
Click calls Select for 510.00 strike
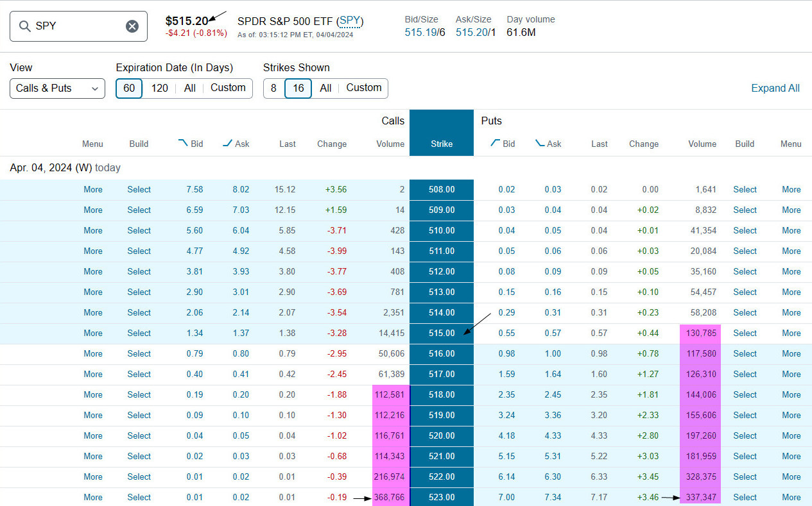139,231
